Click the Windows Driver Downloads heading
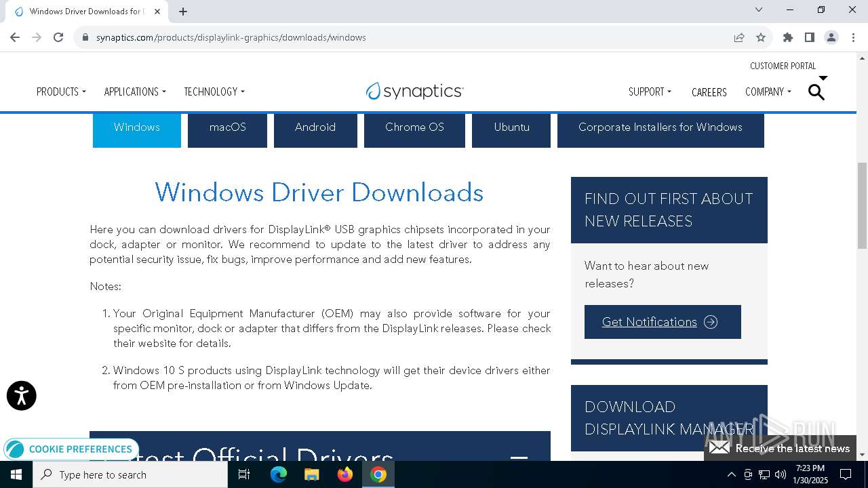Screen dimensions: 868x488 [x=319, y=192]
